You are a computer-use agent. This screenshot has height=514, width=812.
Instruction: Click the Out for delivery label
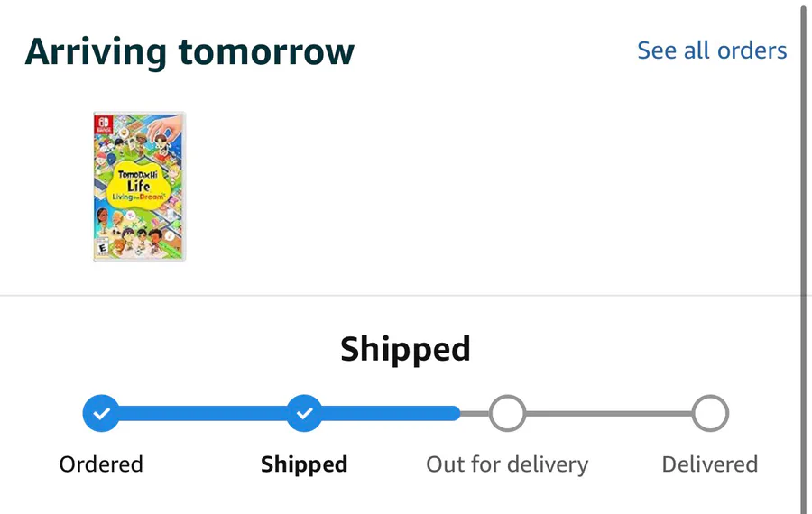(507, 464)
